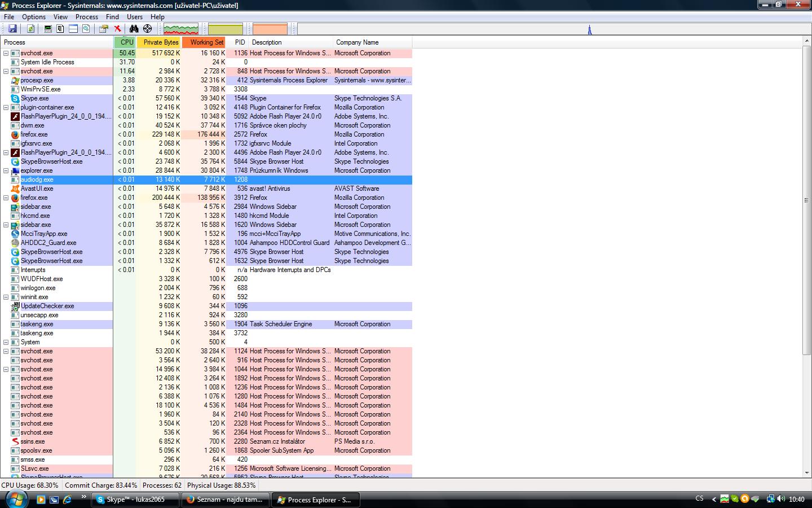Click the procexp.exe process icon

tap(15, 80)
